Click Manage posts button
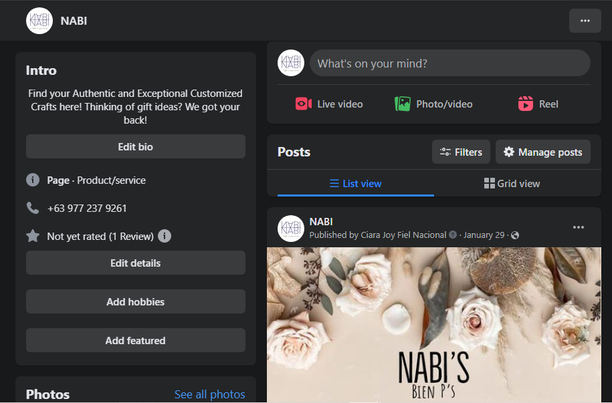The width and height of the screenshot is (612, 403). (x=543, y=152)
